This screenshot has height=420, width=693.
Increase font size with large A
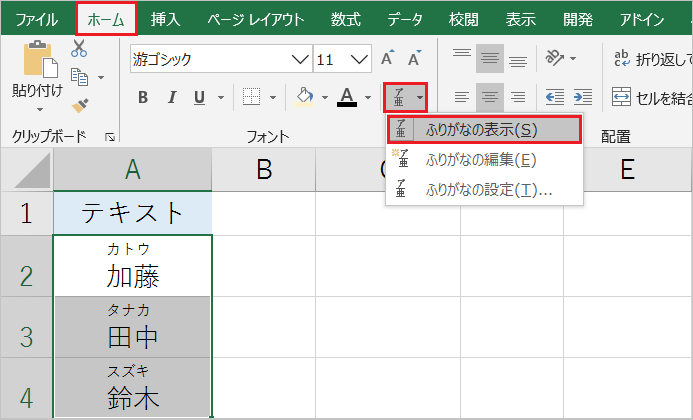pos(387,58)
